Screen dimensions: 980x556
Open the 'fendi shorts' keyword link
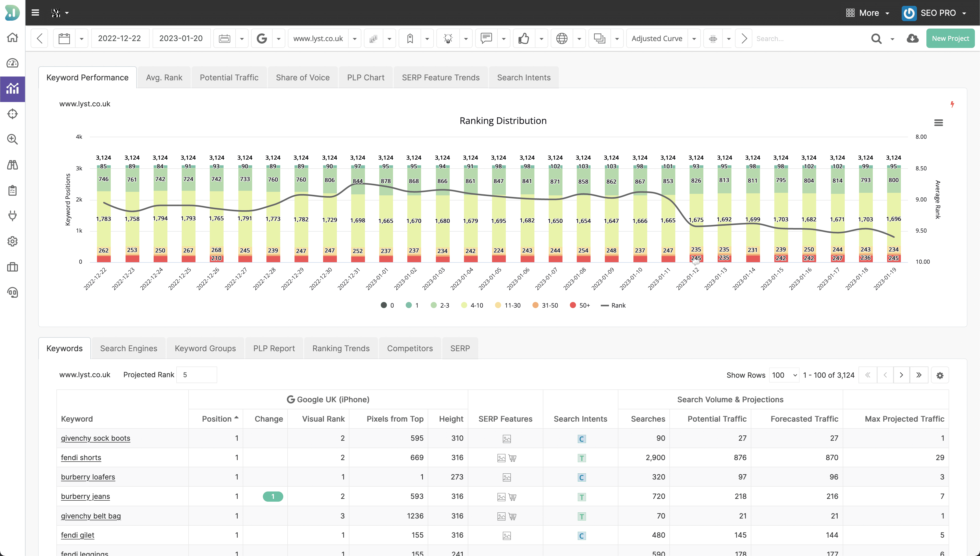coord(81,458)
